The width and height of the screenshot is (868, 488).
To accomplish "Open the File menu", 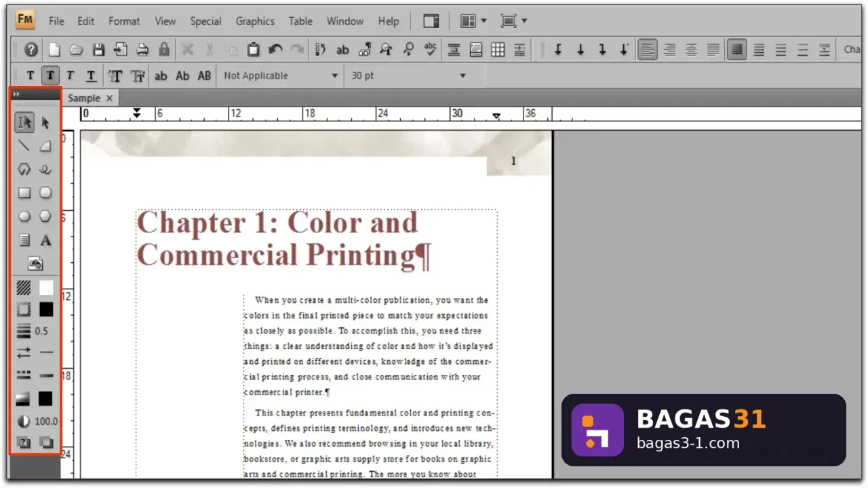I will pyautogui.click(x=56, y=21).
